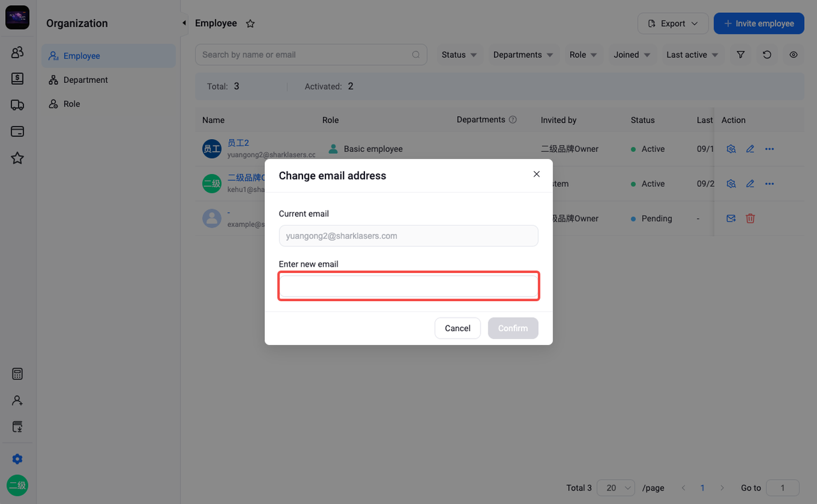Viewport: 817px width, 504px height.
Task: Click edit pencil icon in kehu1 row
Action: tap(750, 184)
